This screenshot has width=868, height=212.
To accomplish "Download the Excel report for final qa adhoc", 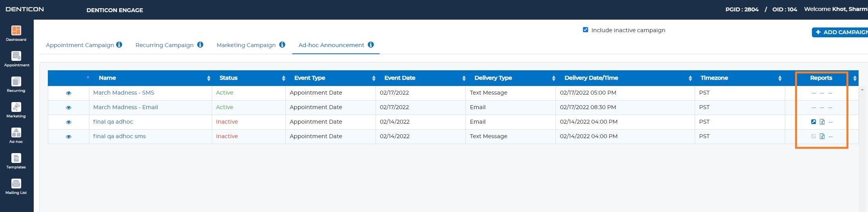I will [x=822, y=122].
